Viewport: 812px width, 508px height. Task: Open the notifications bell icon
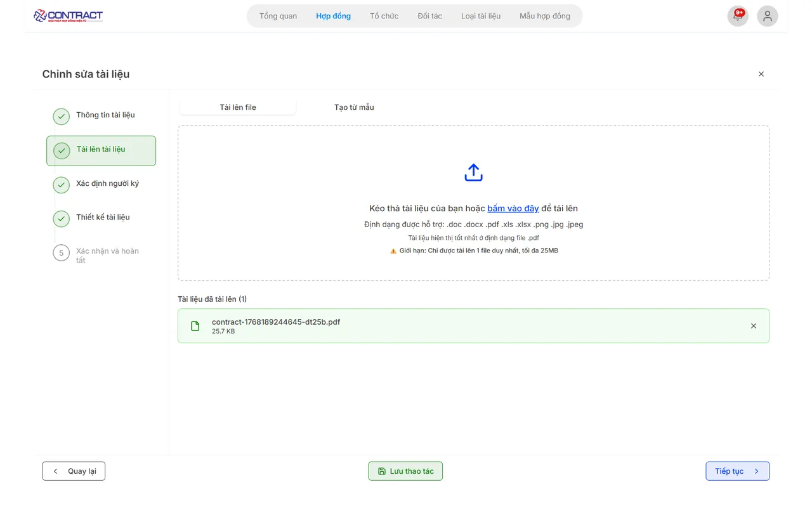737,16
